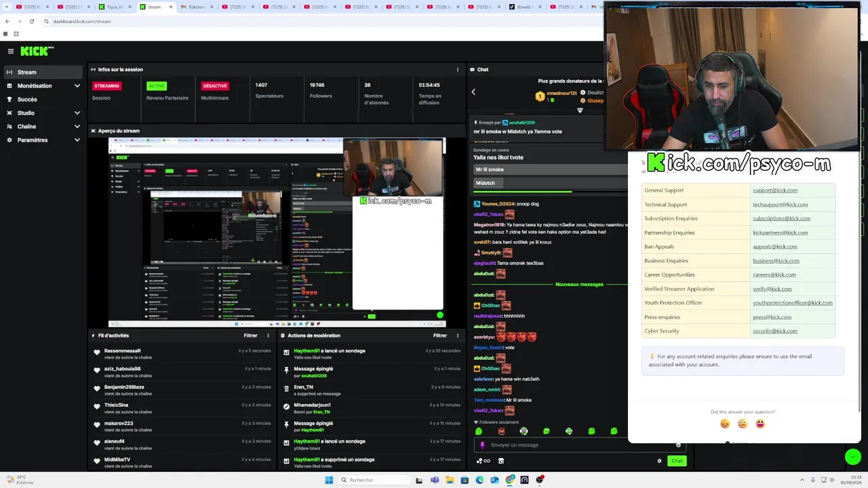The height and width of the screenshot is (488, 868).
Task: Open the hamburger menu beside the Kick logo
Action: [x=10, y=51]
